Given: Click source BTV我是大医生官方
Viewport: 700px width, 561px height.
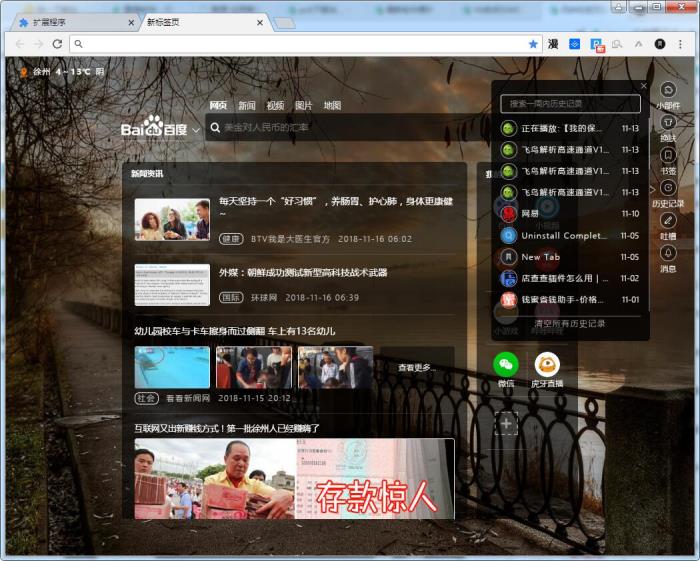Looking at the screenshot, I should coord(290,239).
